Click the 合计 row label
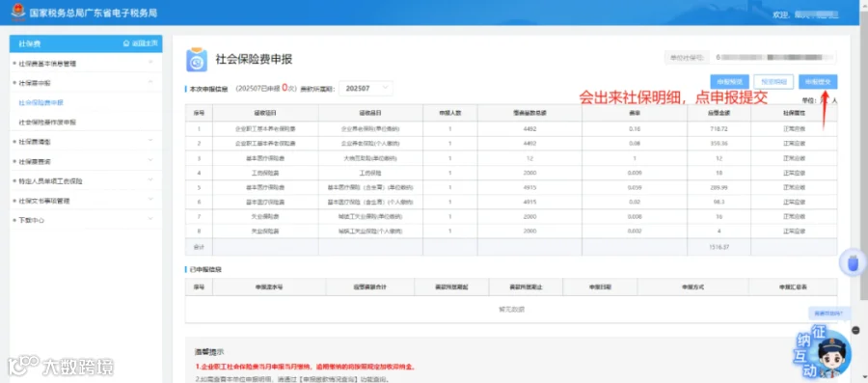 [199, 247]
